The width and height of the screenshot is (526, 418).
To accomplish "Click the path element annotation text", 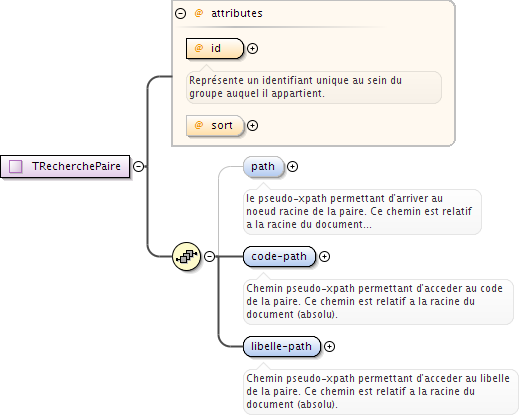I will pyautogui.click(x=359, y=211).
